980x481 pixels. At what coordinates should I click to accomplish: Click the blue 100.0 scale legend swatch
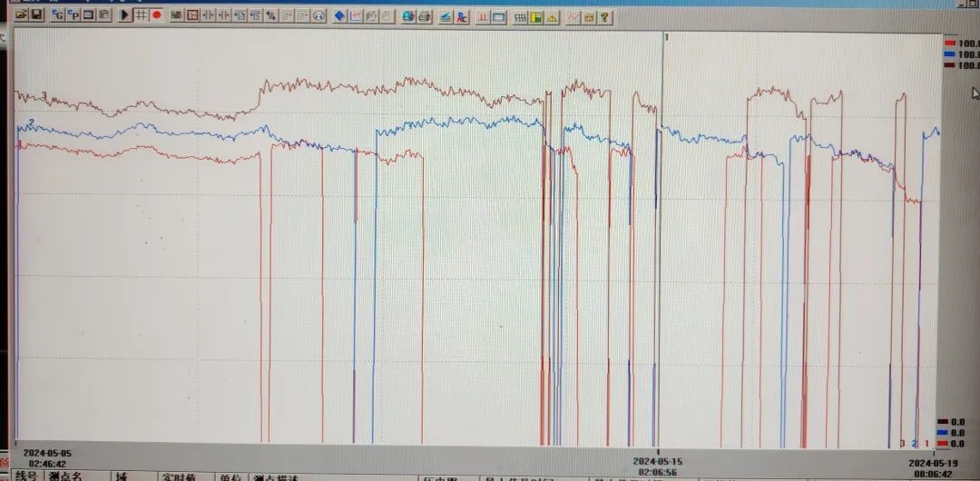click(x=949, y=54)
